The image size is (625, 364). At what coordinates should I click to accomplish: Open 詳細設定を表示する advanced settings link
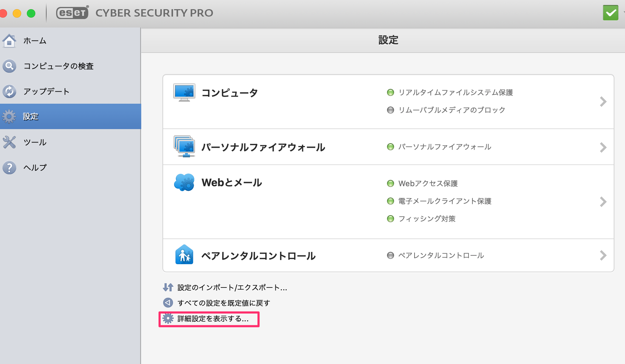(x=213, y=319)
